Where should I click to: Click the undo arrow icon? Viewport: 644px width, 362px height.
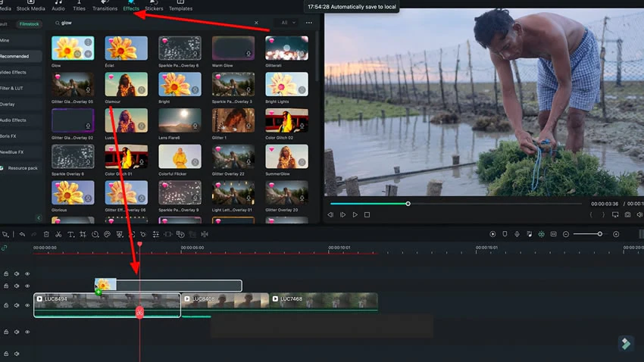pos(22,234)
